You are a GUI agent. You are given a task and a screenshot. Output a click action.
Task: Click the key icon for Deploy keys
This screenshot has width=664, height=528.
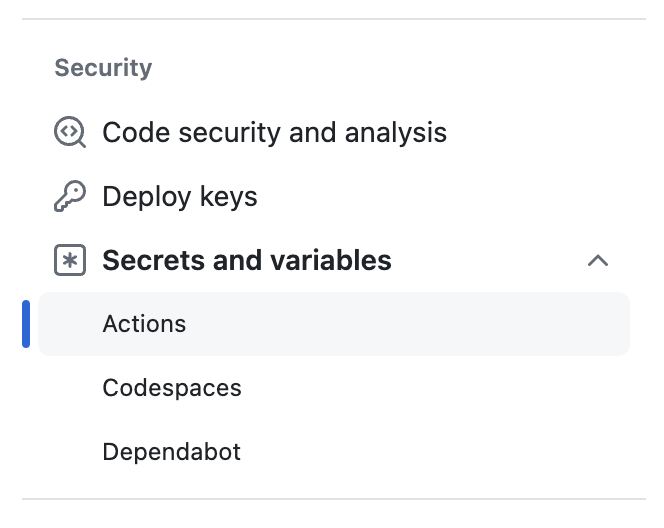(x=70, y=197)
